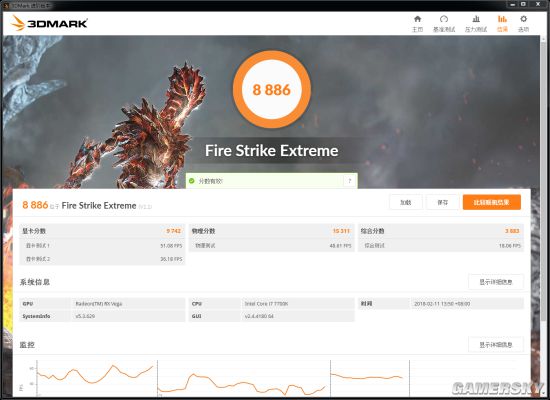Viewport: 550px width, 400px height.
Task: Click the 8 886 score circle
Action: (272, 89)
